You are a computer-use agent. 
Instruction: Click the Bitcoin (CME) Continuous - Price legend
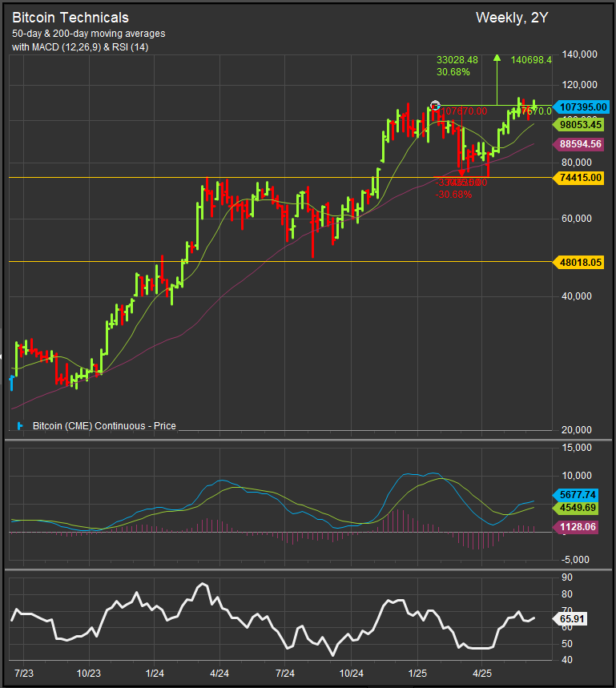pos(104,425)
